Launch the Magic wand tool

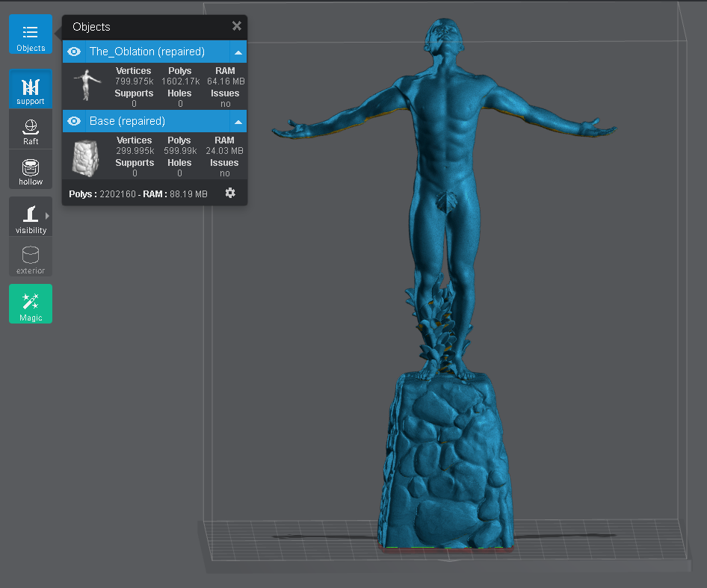pyautogui.click(x=30, y=303)
